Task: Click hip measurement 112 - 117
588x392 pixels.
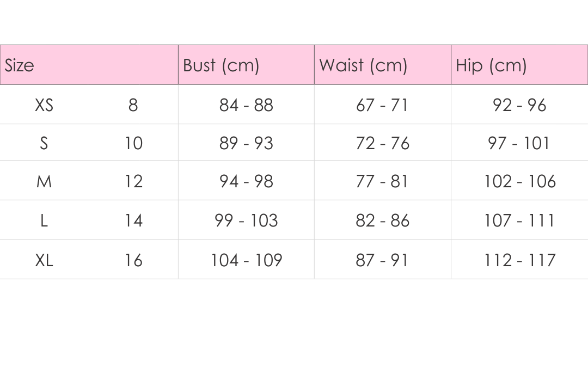Action: tap(520, 260)
